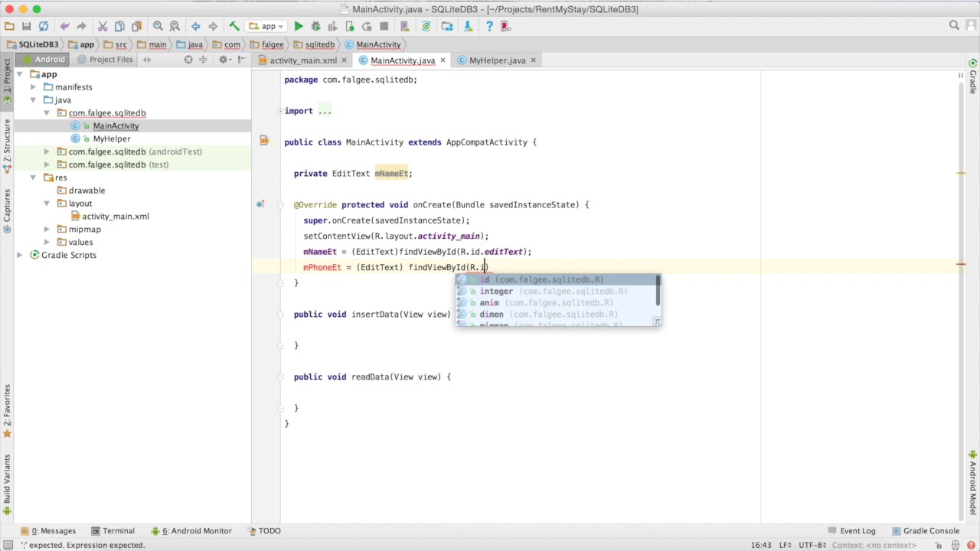Click the Cut scissors icon in toolbar

(102, 26)
